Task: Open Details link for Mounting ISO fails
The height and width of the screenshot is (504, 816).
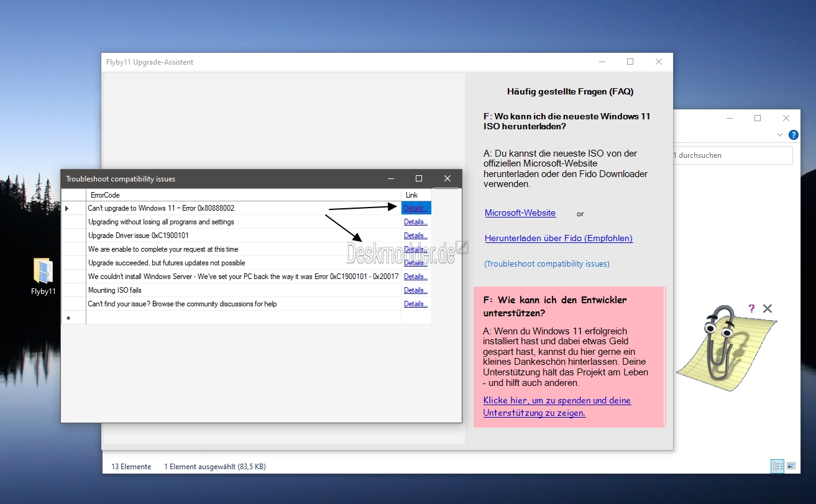Action: [415, 290]
